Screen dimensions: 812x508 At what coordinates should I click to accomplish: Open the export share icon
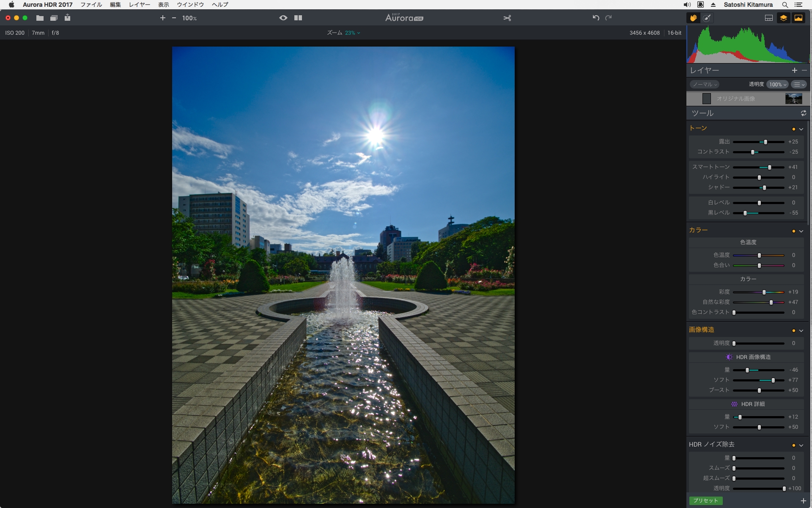coord(68,18)
